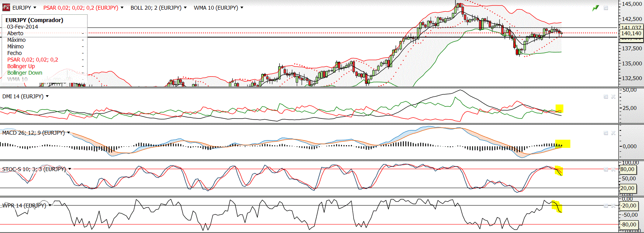This screenshot has width=644, height=233.
Task: Open the STOC-S 10; 3; 3 panel dropdown
Action: coord(70,169)
